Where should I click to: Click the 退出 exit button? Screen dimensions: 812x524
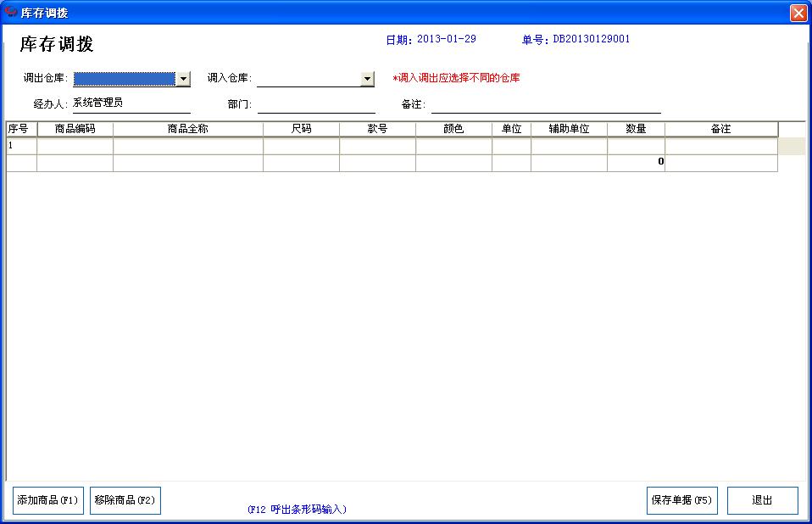(x=762, y=500)
